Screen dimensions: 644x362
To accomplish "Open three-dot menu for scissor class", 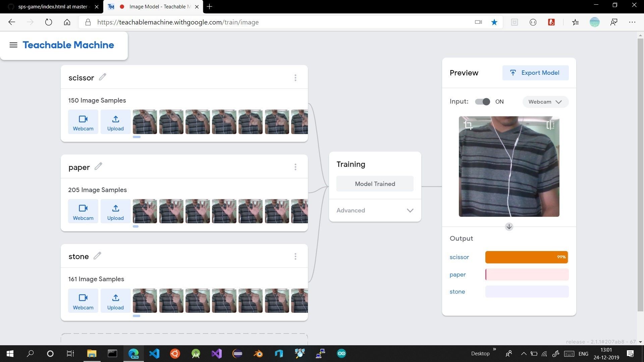I will (x=295, y=78).
